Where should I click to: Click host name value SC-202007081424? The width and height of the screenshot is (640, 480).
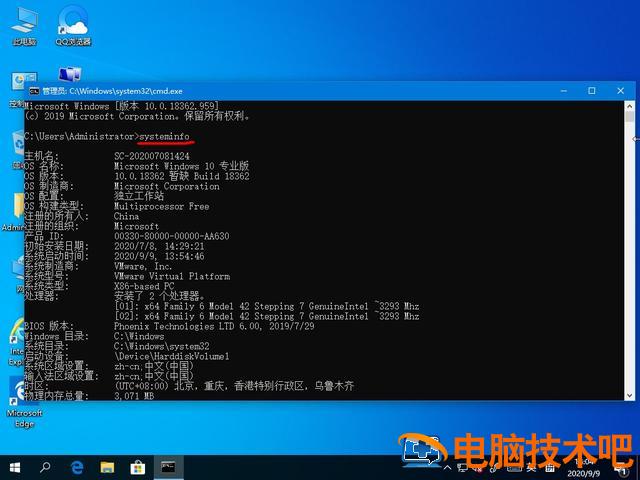tap(152, 156)
